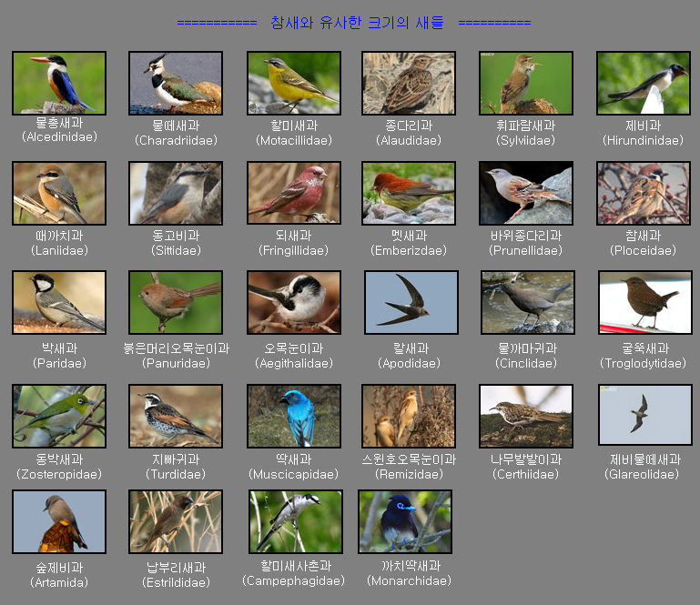700x605 pixels.
Task: Select the 물까마귀과 (Cinclidae) label
Action: point(526,356)
